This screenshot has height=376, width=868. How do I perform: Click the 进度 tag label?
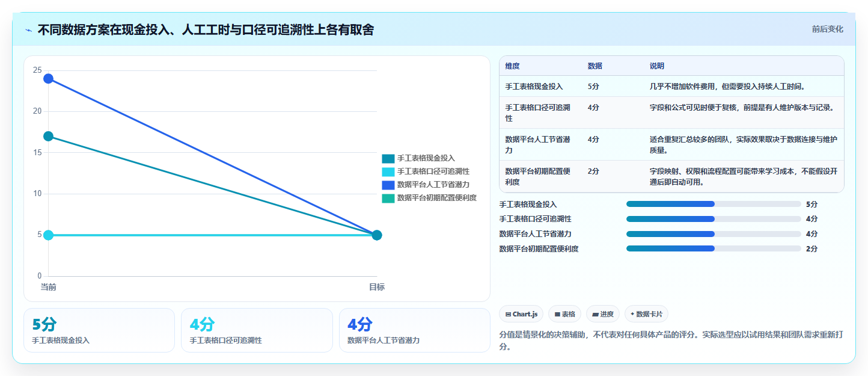(x=607, y=314)
